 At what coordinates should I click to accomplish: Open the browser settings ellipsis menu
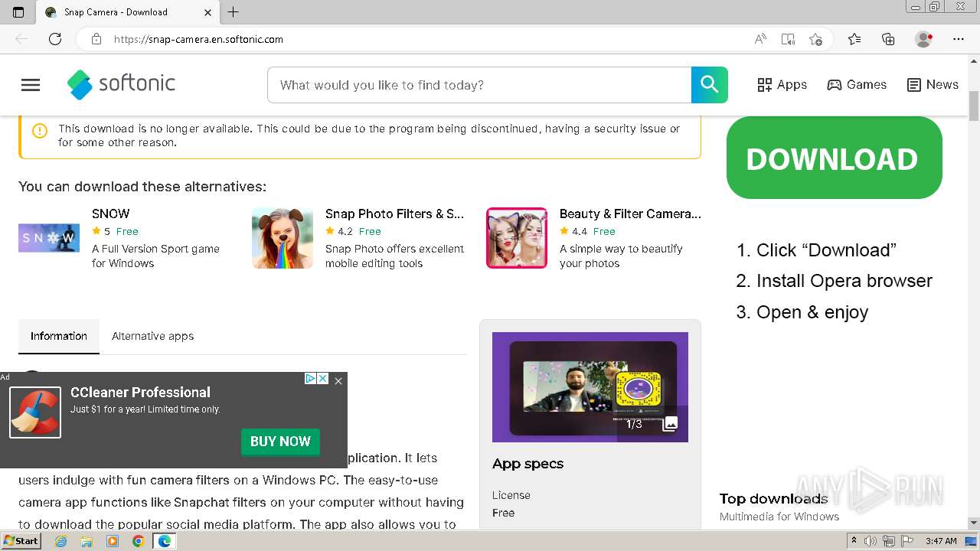[x=959, y=39]
